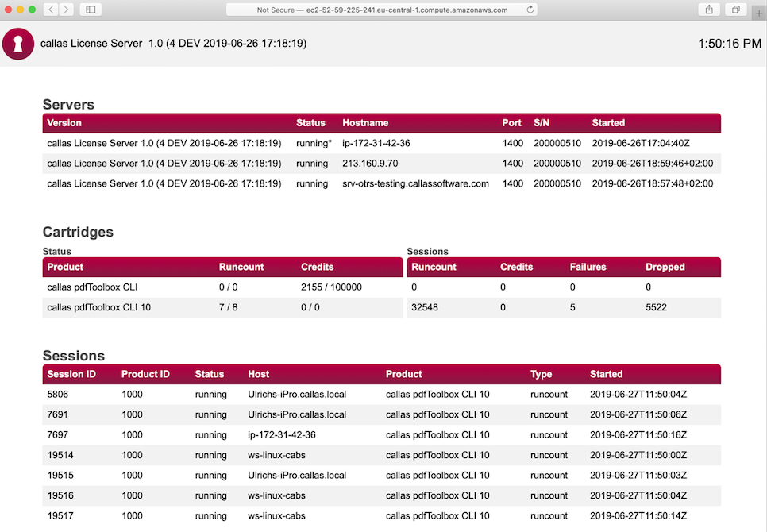This screenshot has height=532, width=767.
Task: Click the Servers table Port header
Action: pyautogui.click(x=511, y=123)
